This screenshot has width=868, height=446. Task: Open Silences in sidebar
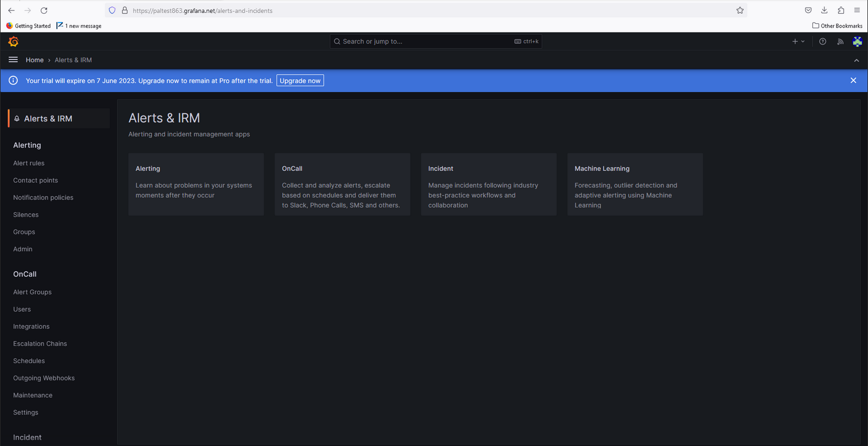click(26, 214)
